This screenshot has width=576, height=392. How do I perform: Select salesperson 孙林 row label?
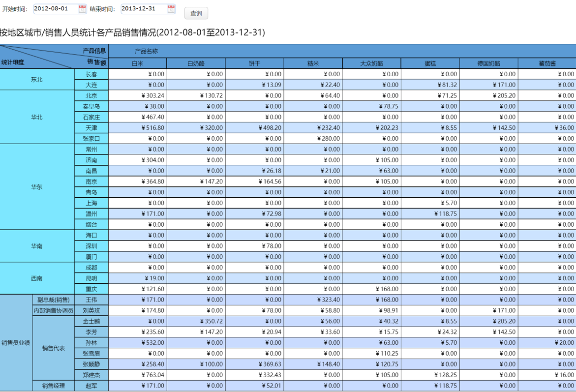click(x=91, y=343)
